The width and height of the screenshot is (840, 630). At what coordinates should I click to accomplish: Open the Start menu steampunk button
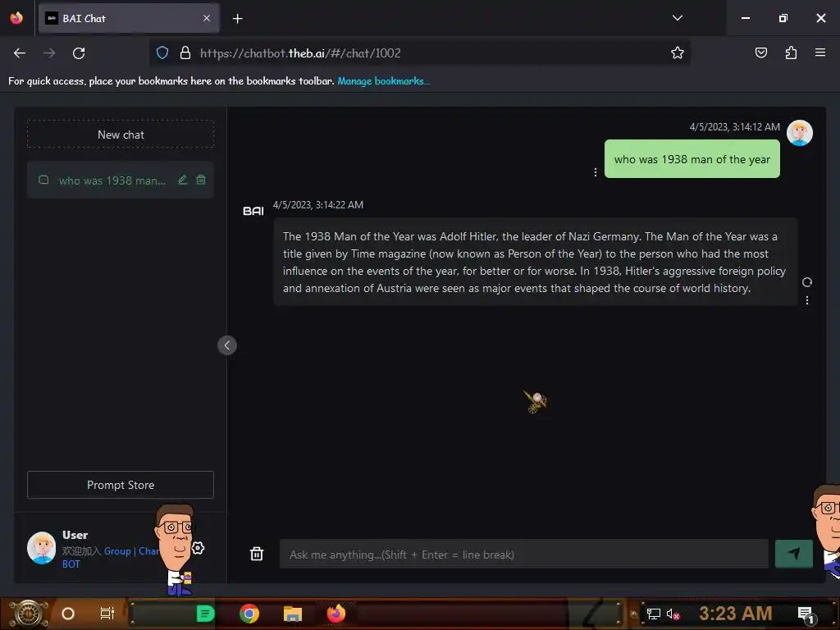click(x=28, y=614)
